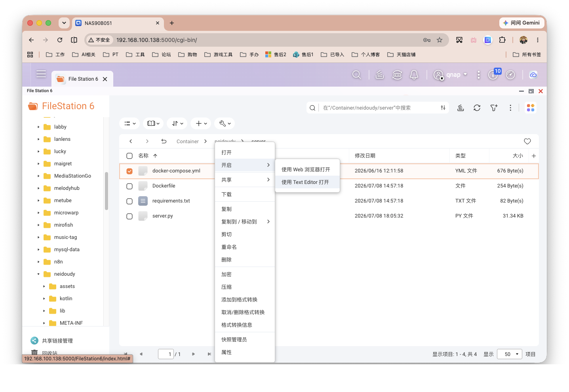This screenshot has height=392, width=569.
Task: Add server folder to favorites heart icon
Action: 527,141
